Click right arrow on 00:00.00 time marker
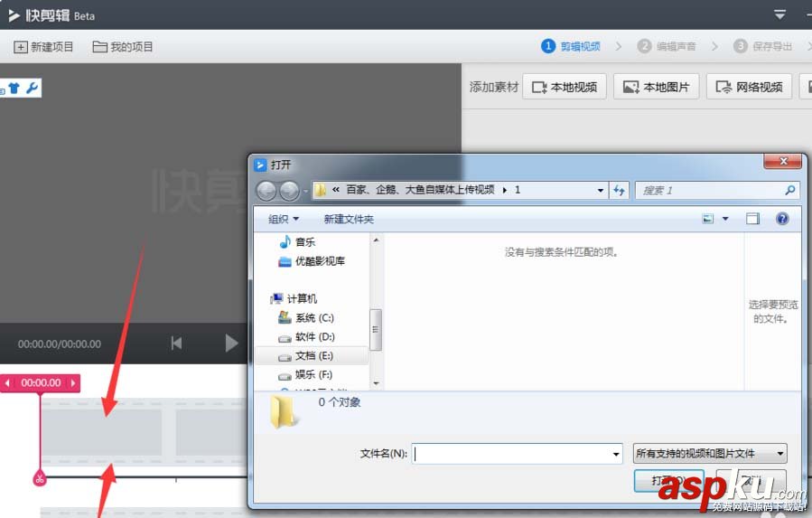 pos(73,383)
